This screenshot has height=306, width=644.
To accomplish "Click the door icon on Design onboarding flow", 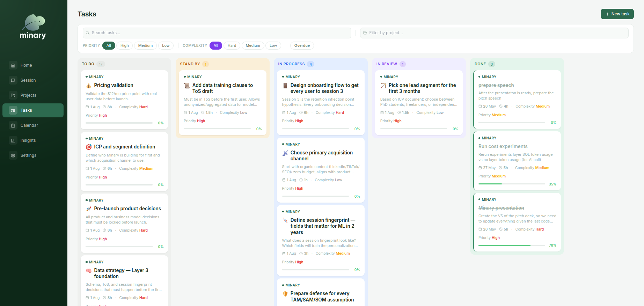I will click(285, 86).
